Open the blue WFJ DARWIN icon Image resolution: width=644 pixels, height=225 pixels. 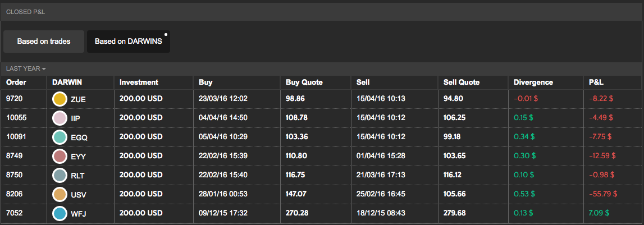pyautogui.click(x=60, y=213)
